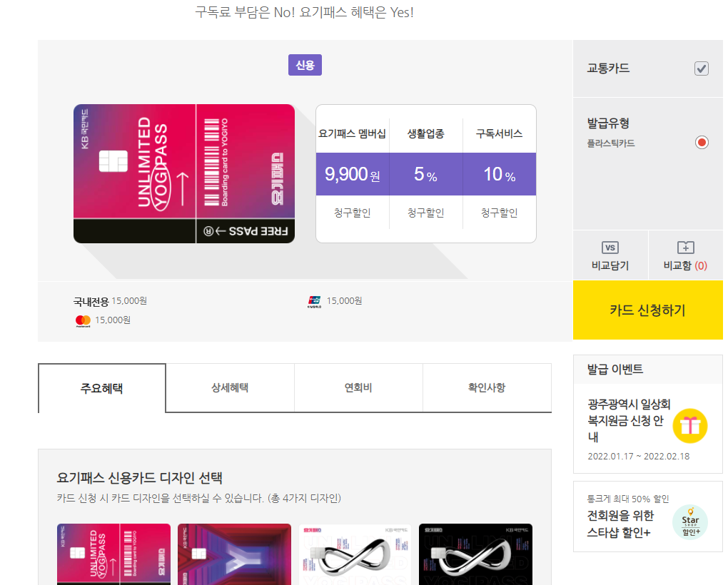Open the 광주광역시 일상회복지원금 신청 안내 event
This screenshot has height=585, width=728.
pos(629,420)
